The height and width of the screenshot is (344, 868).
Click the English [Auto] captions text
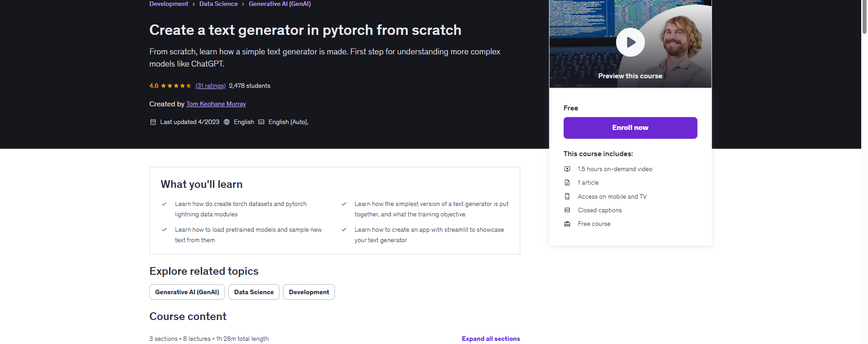tap(288, 122)
